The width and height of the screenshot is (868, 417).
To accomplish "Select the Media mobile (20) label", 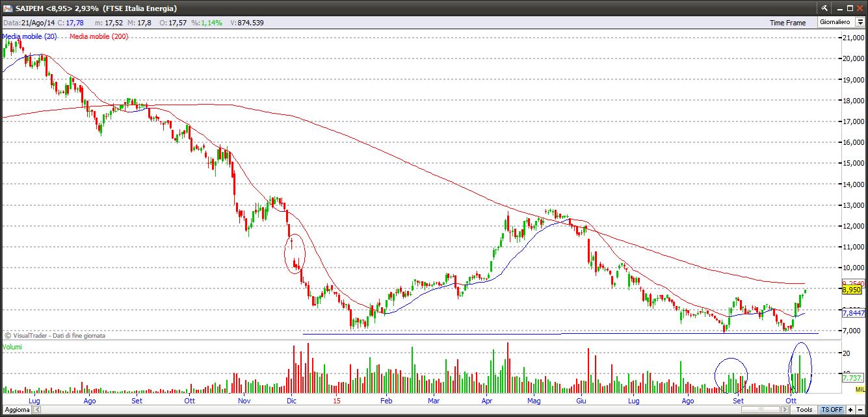I will tap(29, 36).
